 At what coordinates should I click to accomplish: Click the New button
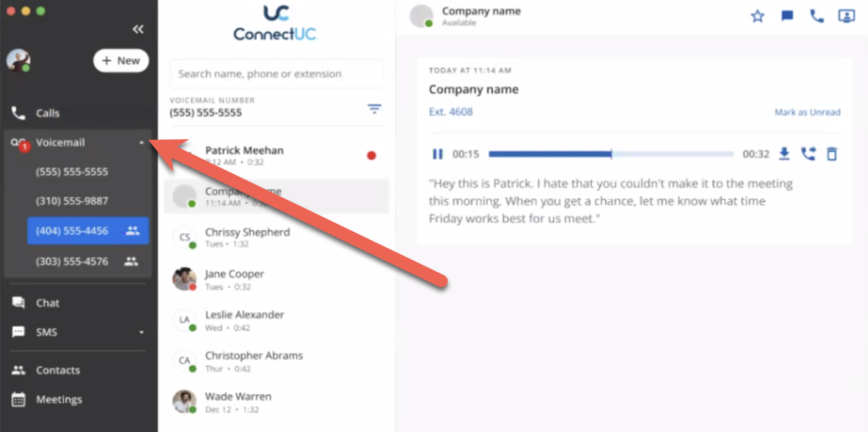pos(121,61)
